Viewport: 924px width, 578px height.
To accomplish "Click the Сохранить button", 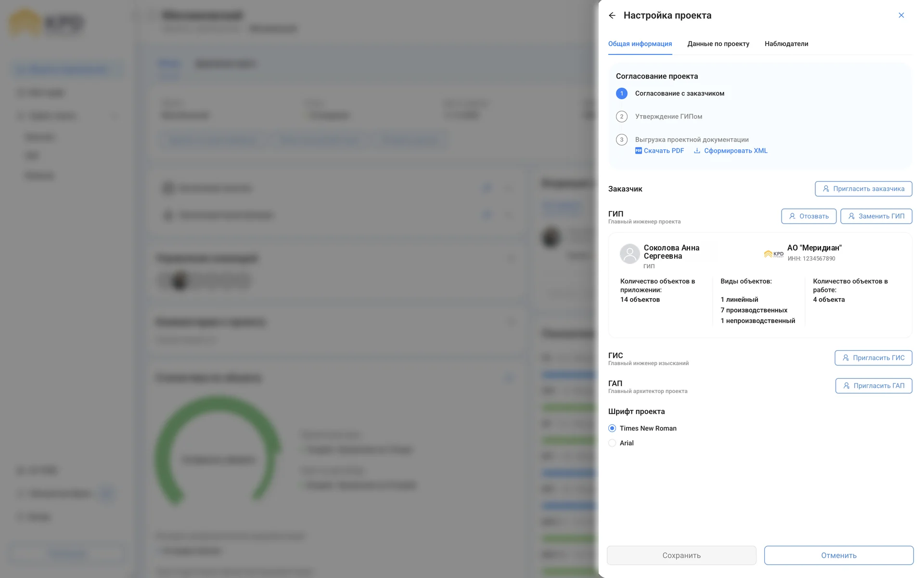I will (681, 555).
